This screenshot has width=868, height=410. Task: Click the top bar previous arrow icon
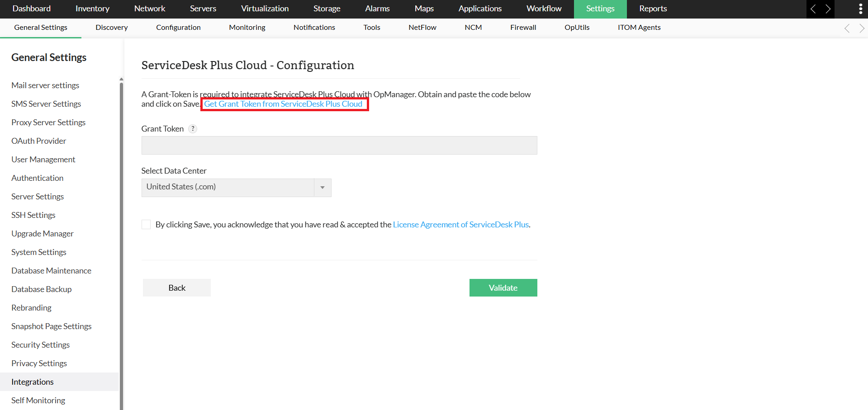point(813,9)
